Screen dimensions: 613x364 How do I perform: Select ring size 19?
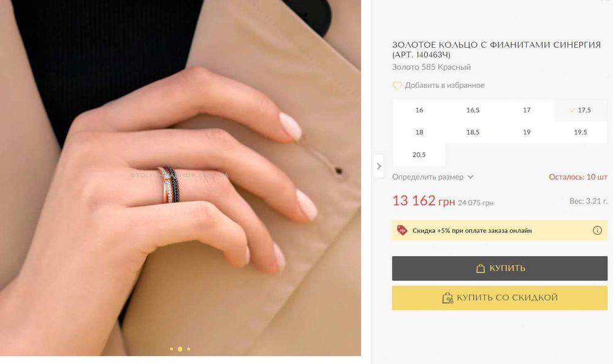coord(527,132)
